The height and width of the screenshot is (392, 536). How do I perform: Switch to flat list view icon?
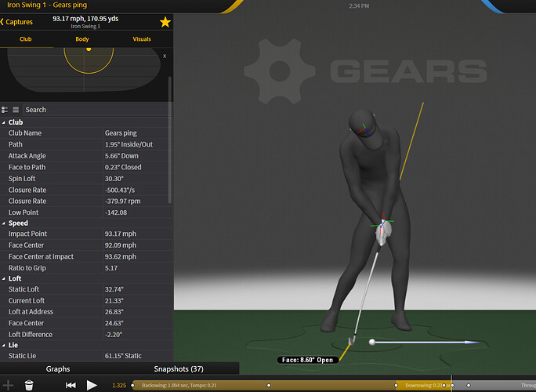[16, 110]
